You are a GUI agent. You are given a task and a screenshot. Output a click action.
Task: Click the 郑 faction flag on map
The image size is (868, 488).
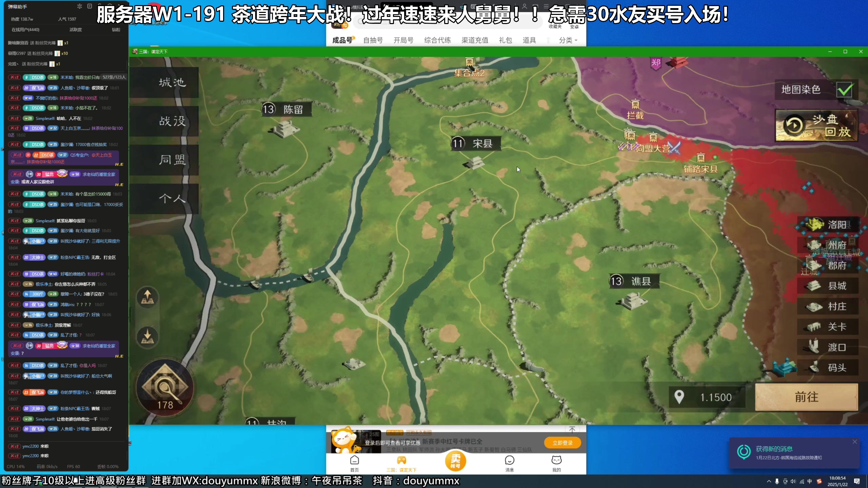[656, 63]
